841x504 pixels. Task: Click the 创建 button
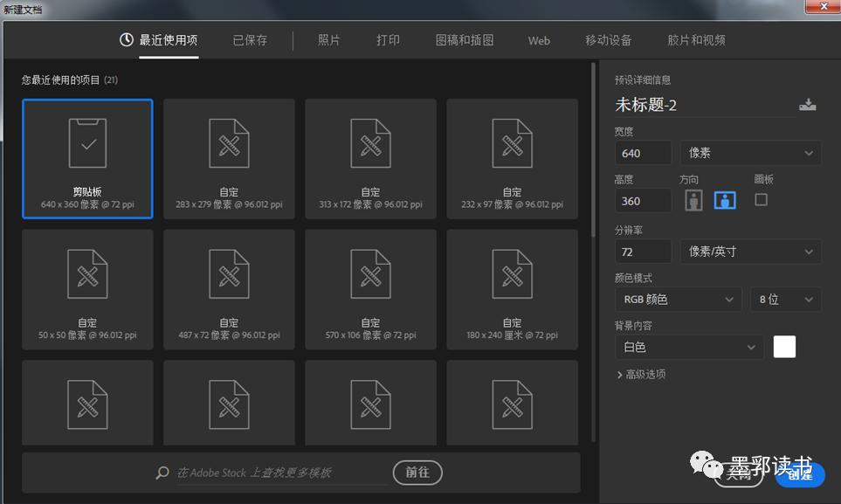[799, 476]
